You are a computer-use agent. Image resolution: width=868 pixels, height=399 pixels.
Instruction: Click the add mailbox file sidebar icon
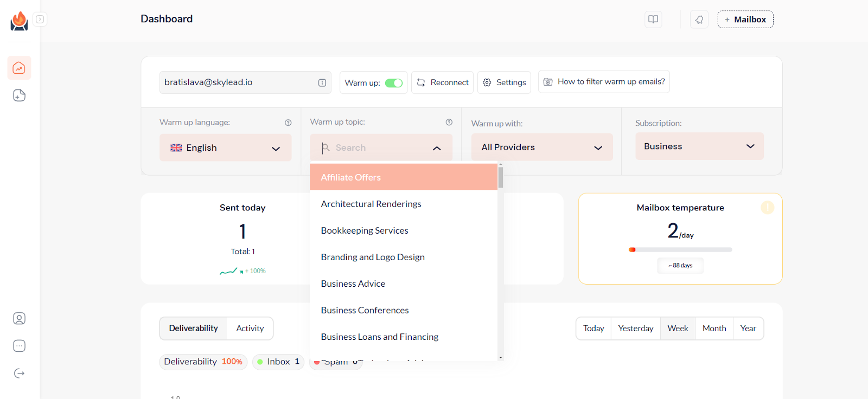(x=19, y=95)
